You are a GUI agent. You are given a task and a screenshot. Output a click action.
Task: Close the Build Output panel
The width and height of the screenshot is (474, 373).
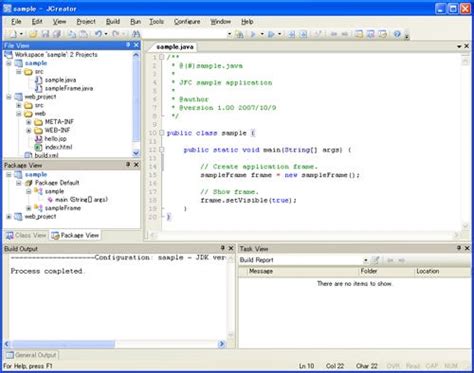[x=231, y=248]
